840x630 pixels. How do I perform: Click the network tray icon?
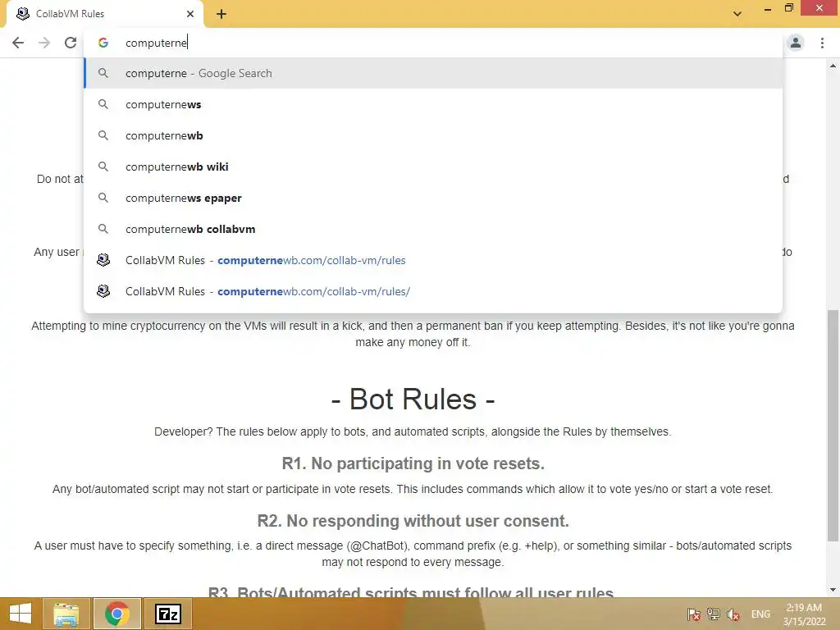(x=714, y=614)
